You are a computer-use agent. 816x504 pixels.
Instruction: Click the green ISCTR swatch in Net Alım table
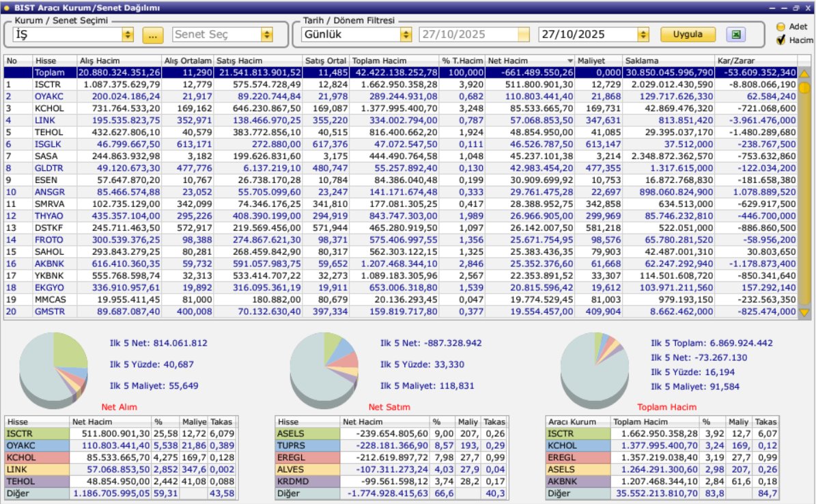[37, 434]
